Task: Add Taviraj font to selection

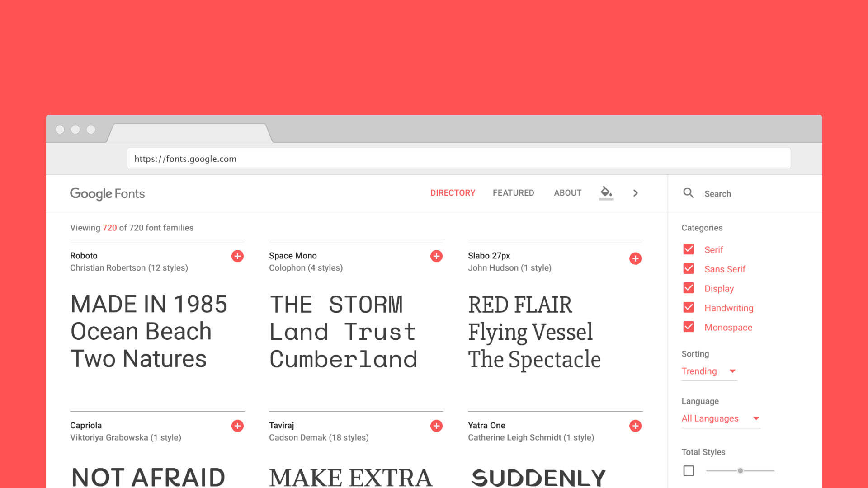Action: tap(436, 426)
